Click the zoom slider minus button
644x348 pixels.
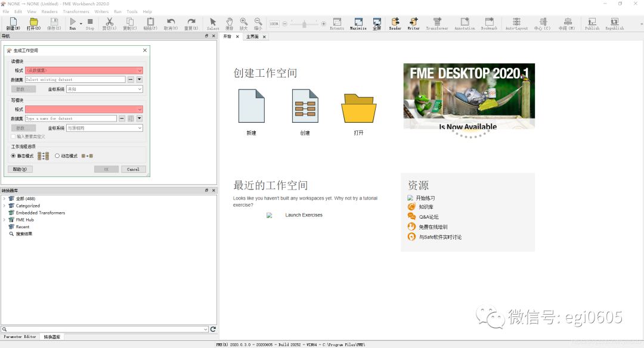pos(284,24)
